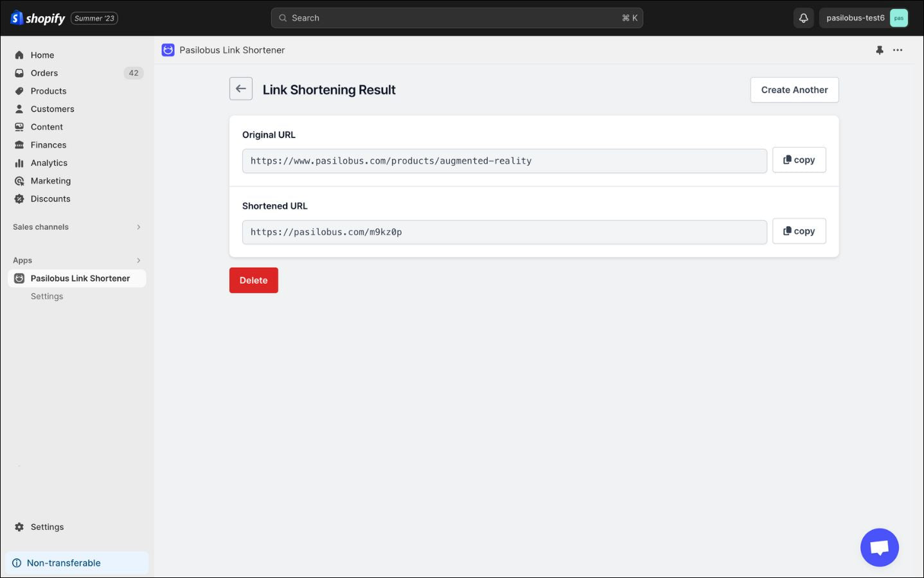Copy the original URL

click(x=799, y=160)
